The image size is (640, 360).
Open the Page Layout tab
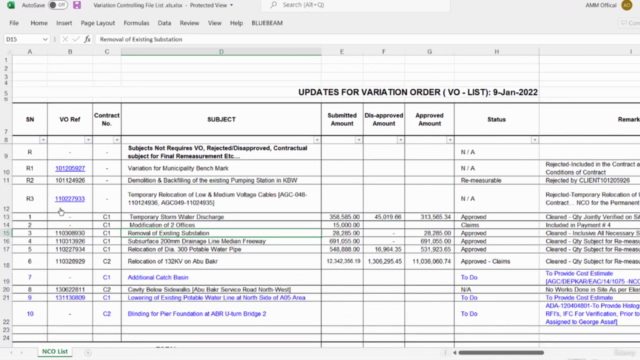98,23
